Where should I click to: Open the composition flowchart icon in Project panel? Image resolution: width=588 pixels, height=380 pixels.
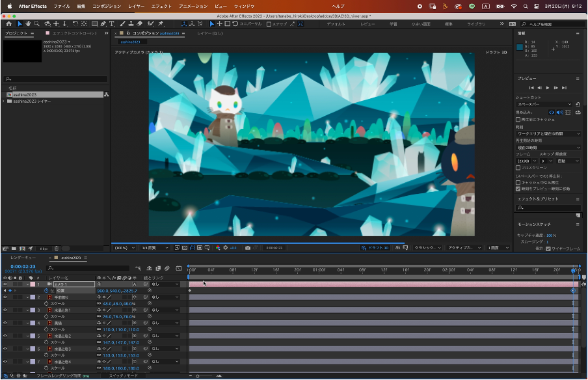(x=107, y=94)
